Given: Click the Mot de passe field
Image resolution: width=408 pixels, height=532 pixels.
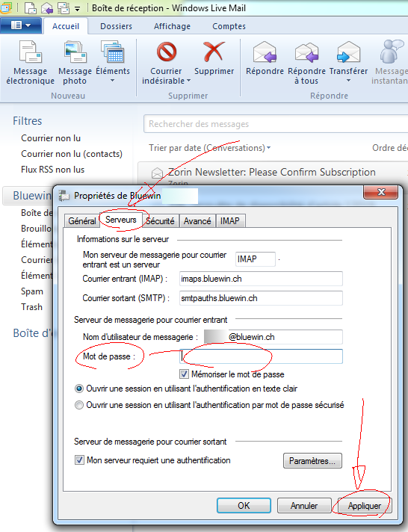Looking at the screenshot, I should 261,356.
